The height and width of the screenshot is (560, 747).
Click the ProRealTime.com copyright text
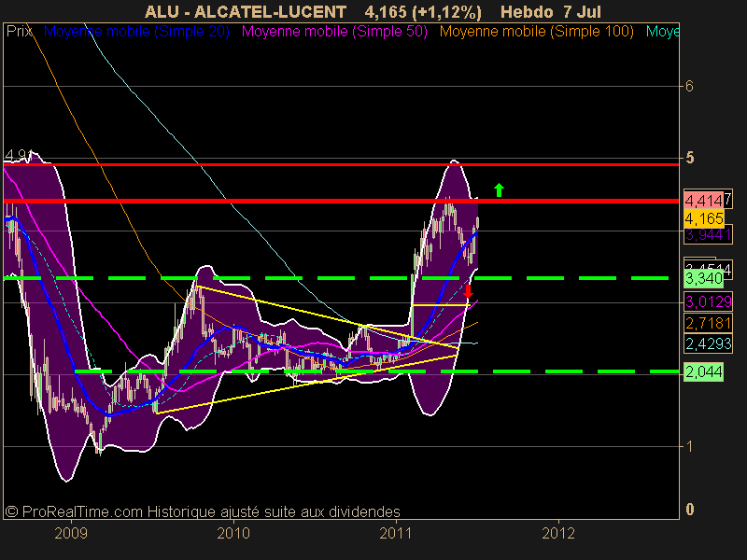[x=203, y=511]
